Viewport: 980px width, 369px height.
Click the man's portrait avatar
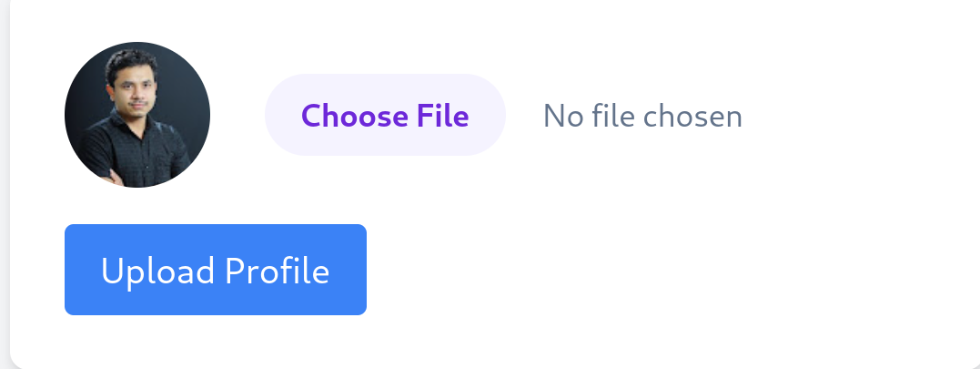coord(137,115)
